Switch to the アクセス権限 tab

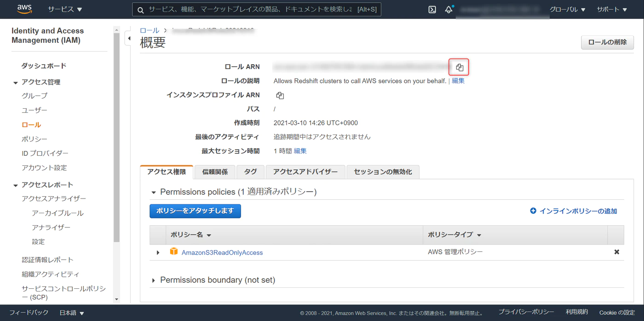click(x=167, y=172)
